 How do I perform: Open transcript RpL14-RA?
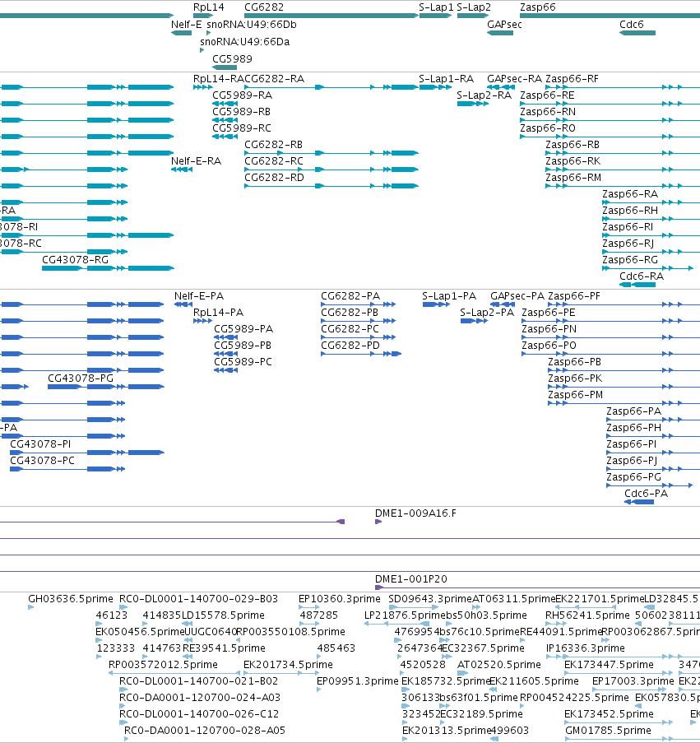pyautogui.click(x=218, y=79)
